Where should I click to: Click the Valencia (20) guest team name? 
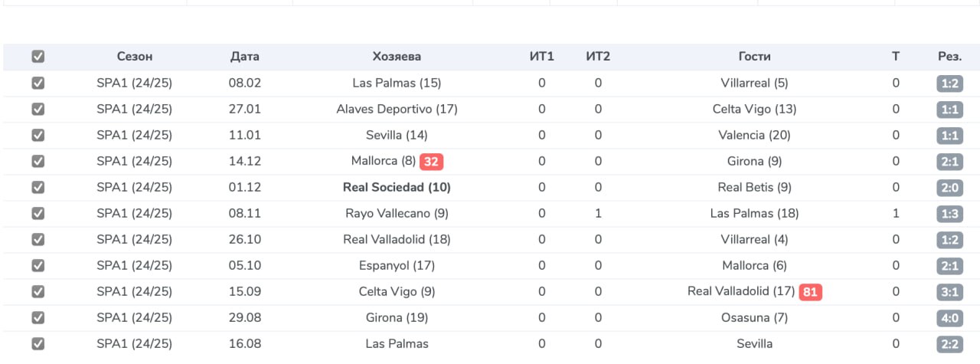coord(755,136)
